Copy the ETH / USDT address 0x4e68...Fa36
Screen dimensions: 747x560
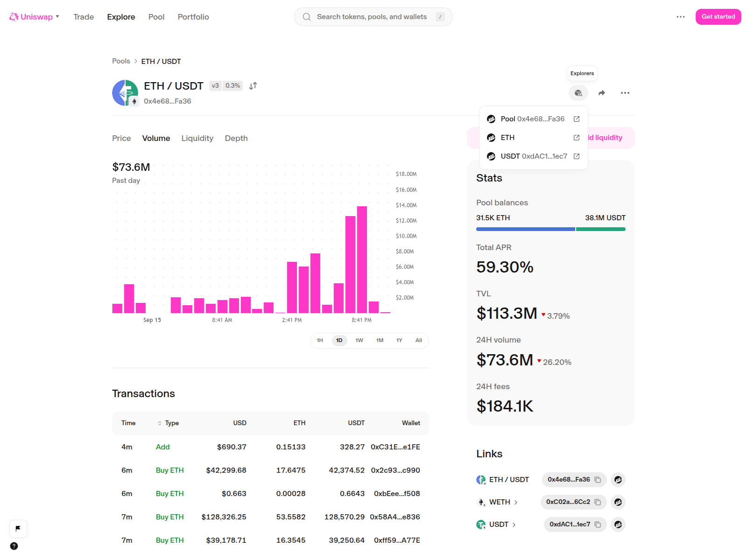pos(598,480)
